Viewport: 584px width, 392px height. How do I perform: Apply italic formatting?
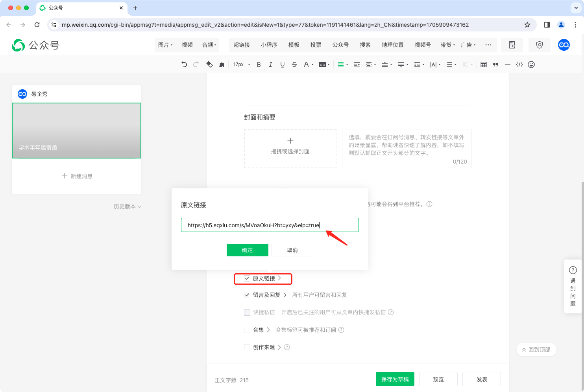tap(270, 64)
